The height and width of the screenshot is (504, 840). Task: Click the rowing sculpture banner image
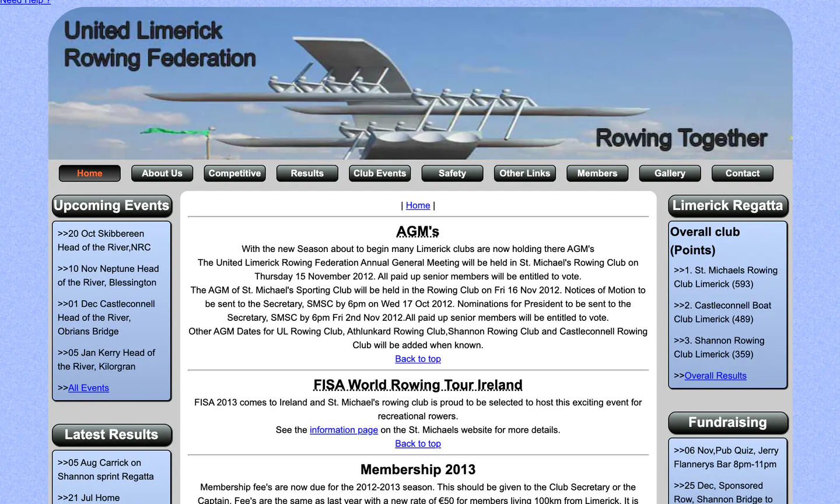tap(420, 83)
